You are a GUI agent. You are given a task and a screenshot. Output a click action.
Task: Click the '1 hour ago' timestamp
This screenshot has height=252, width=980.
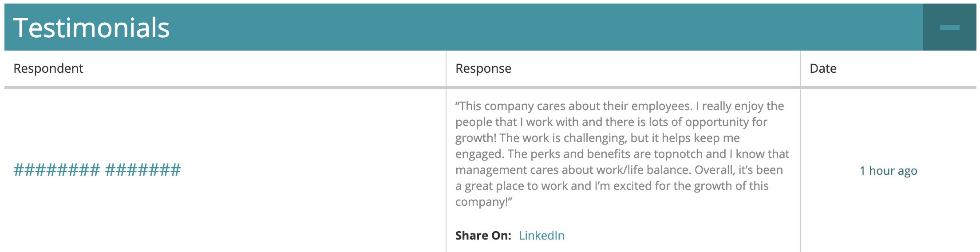tap(888, 171)
